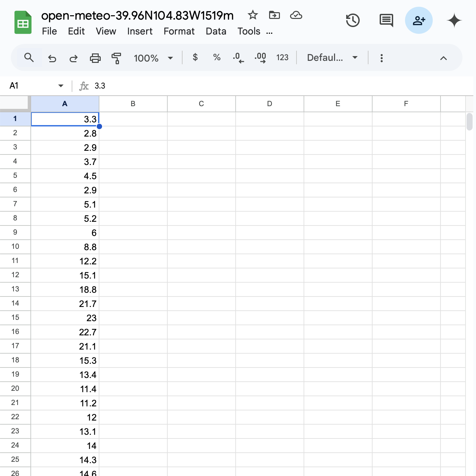Check the cloud save status icon
476x476 pixels.
(x=296, y=15)
